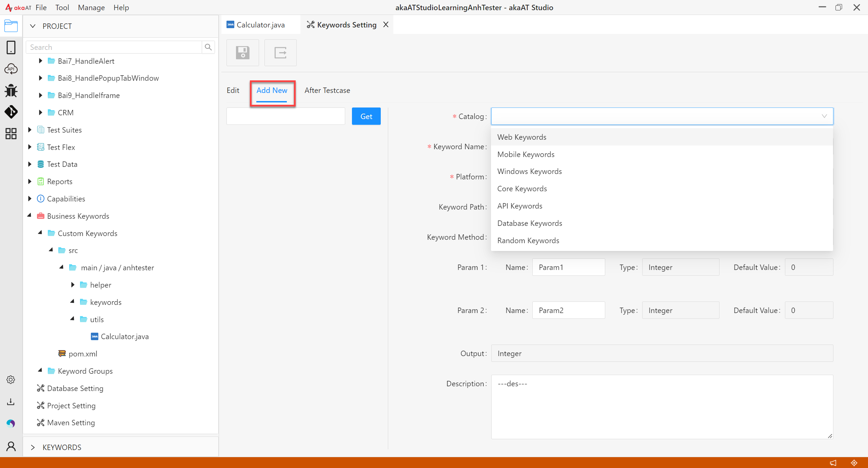Switch to the Edit tab
868x468 pixels.
click(x=233, y=90)
